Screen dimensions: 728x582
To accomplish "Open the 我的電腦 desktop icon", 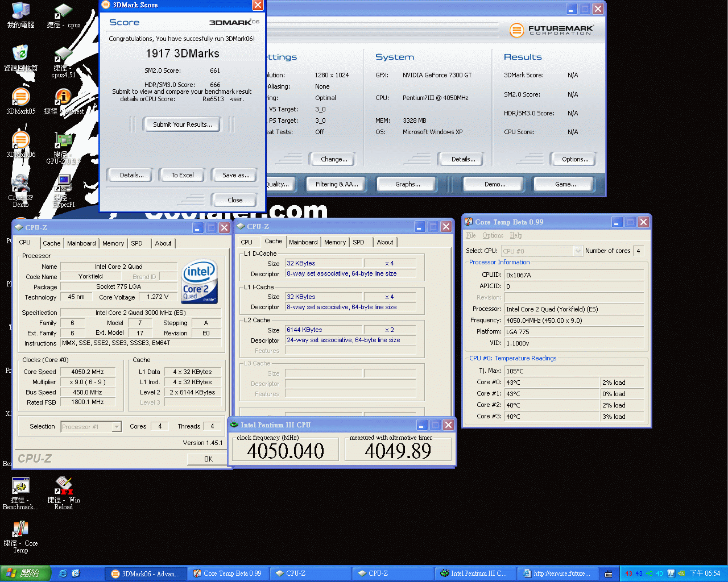I will click(20, 15).
